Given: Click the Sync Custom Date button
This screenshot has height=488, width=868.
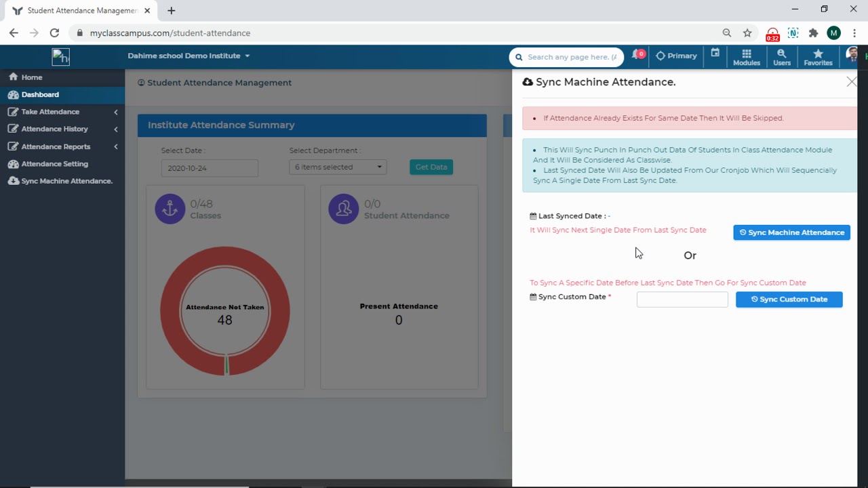Looking at the screenshot, I should pyautogui.click(x=789, y=300).
